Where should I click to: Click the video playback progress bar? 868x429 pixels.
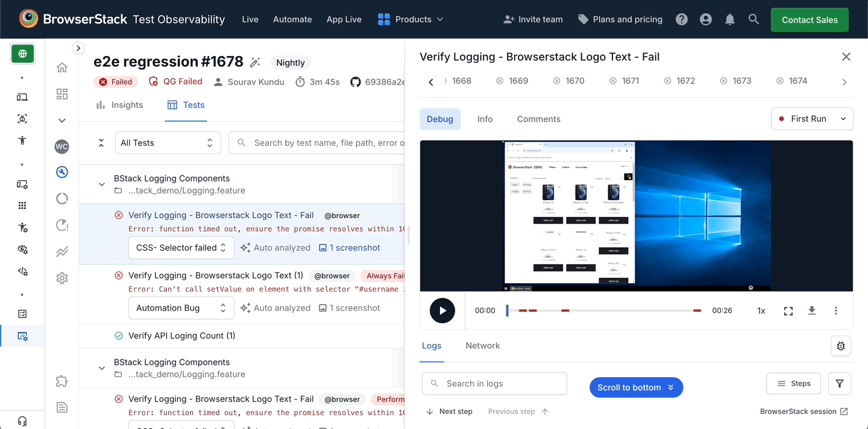click(x=603, y=311)
